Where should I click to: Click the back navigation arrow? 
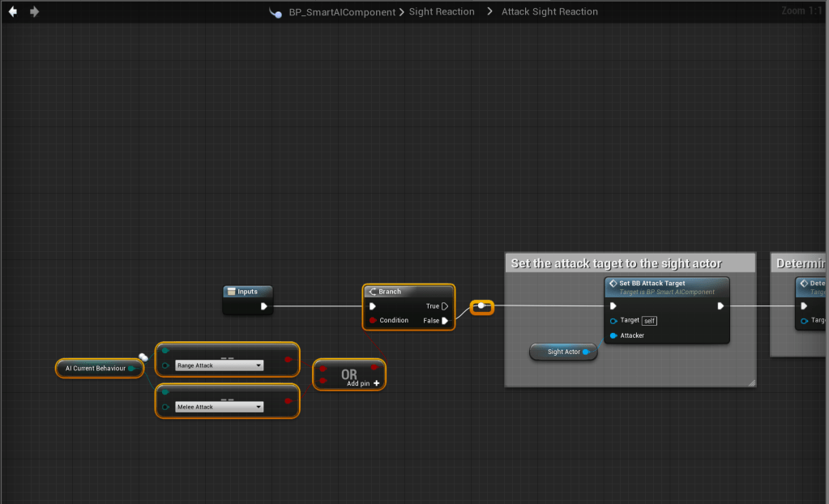(13, 11)
